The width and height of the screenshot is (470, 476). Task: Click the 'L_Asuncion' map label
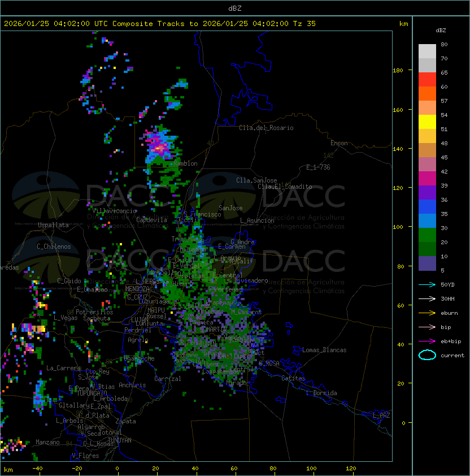click(x=257, y=220)
